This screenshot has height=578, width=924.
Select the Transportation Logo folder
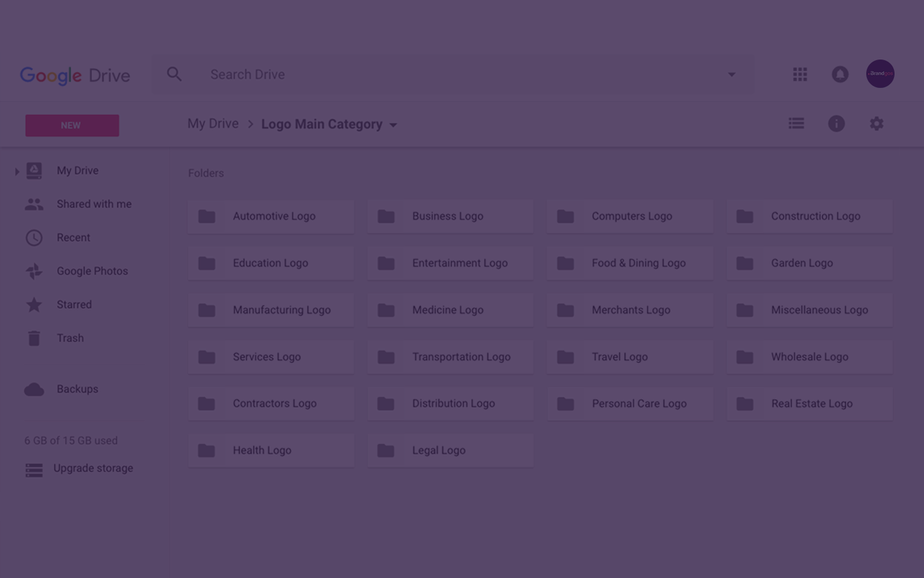(450, 357)
